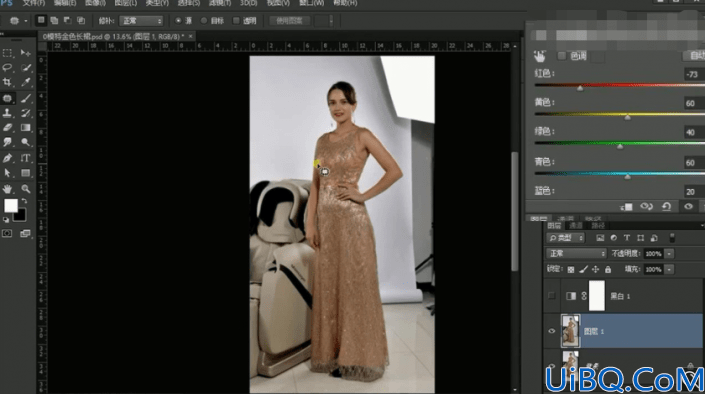Enable the Transparent (透明) checkbox
The image size is (705, 394).
click(236, 21)
